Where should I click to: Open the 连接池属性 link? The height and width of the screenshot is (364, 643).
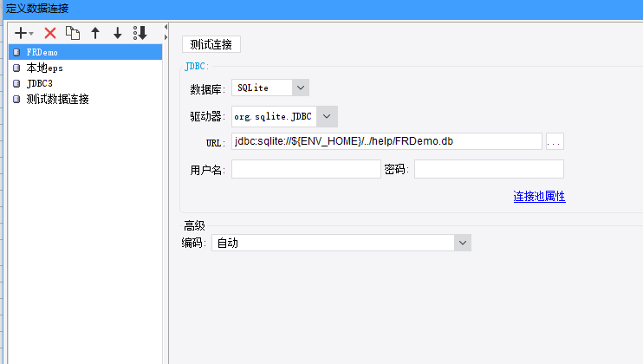tap(539, 197)
